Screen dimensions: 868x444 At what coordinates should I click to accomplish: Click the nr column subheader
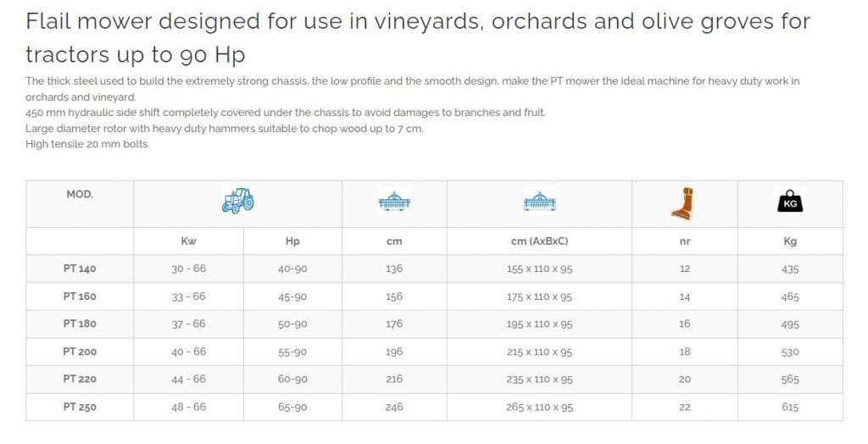click(685, 241)
